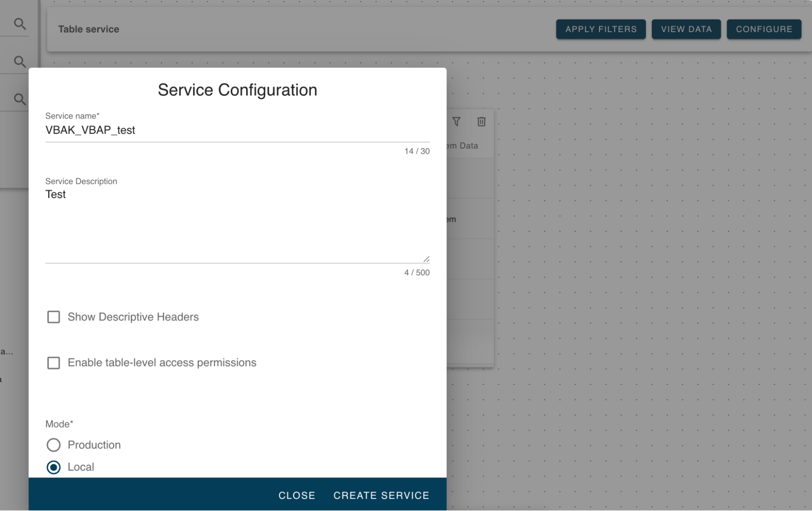Screen dimensions: 812x511
Task: Click the trash delete icon on table card
Action: pyautogui.click(x=481, y=122)
